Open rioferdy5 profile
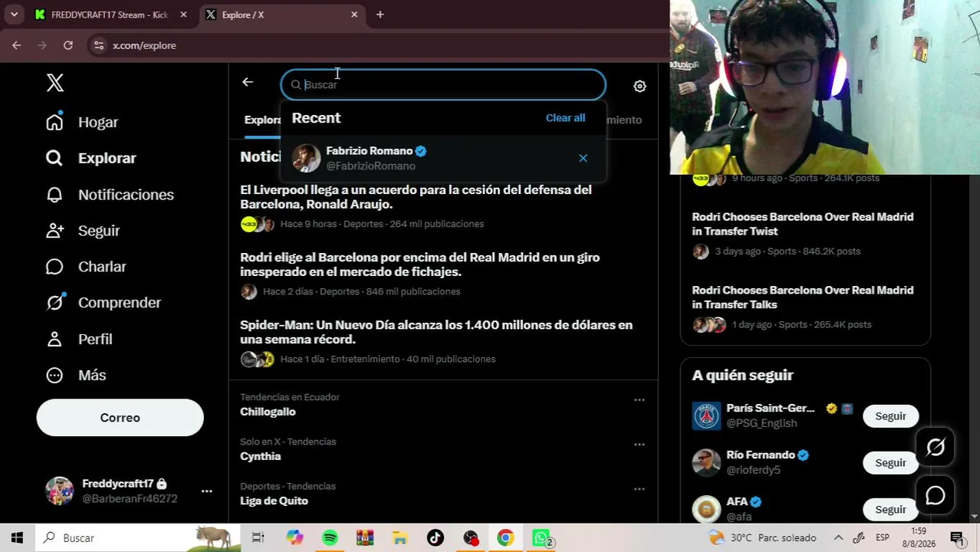The width and height of the screenshot is (980, 552). [x=753, y=470]
